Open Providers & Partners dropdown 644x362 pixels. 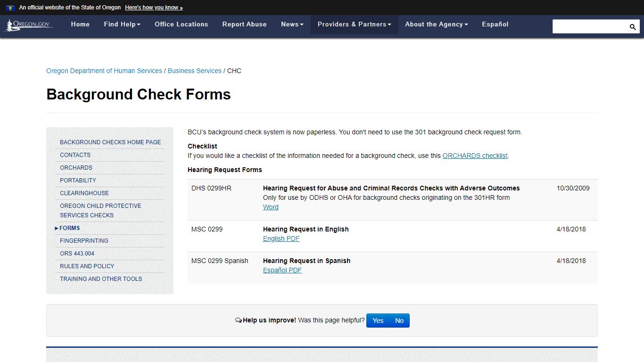355,25
